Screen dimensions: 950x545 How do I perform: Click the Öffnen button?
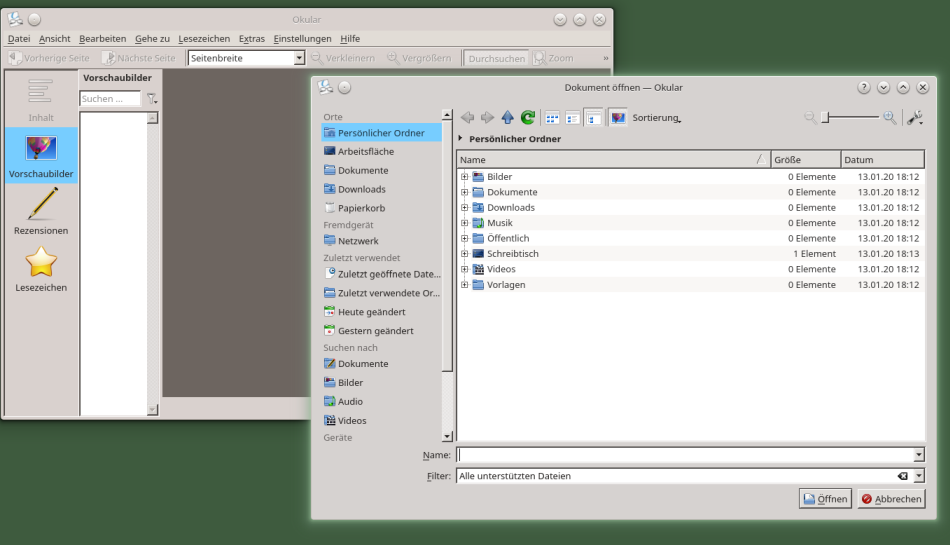(825, 499)
